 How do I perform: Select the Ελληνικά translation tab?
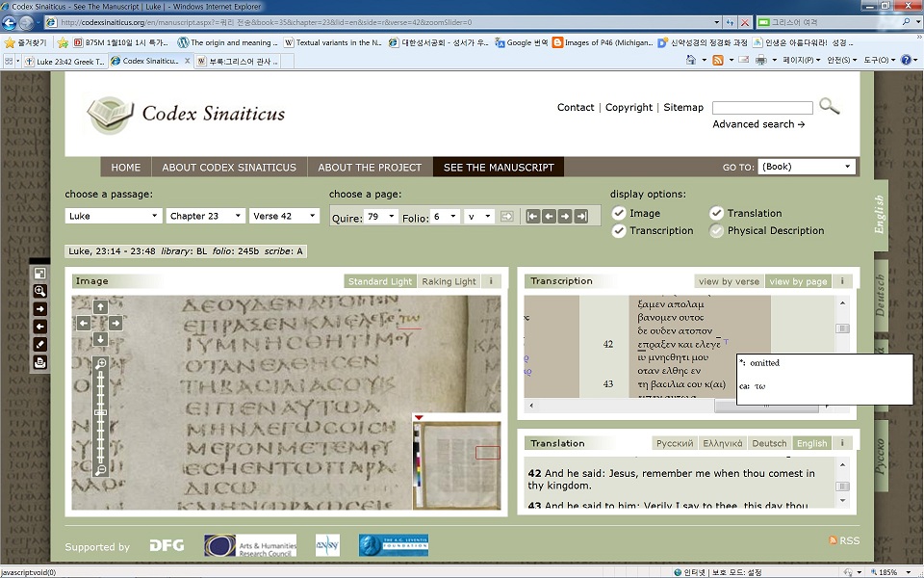tap(722, 443)
